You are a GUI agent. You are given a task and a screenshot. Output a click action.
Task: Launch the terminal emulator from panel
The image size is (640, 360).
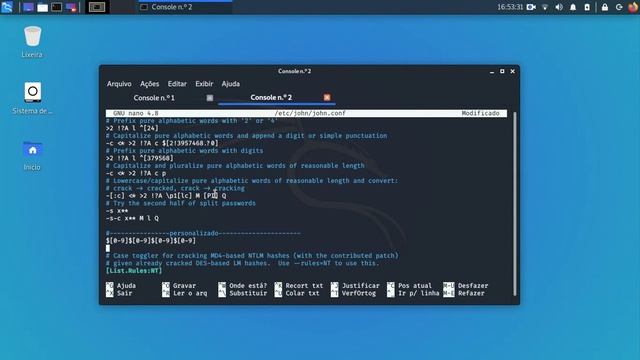coord(57,7)
